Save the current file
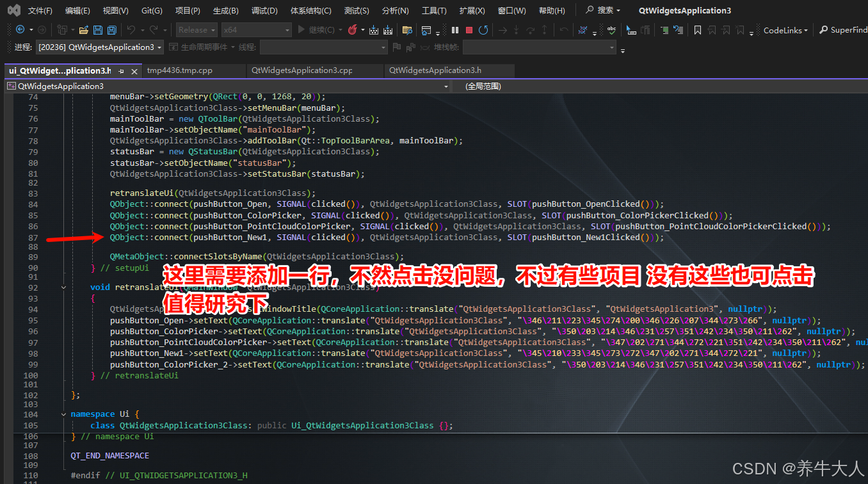This screenshot has width=868, height=484. (98, 29)
